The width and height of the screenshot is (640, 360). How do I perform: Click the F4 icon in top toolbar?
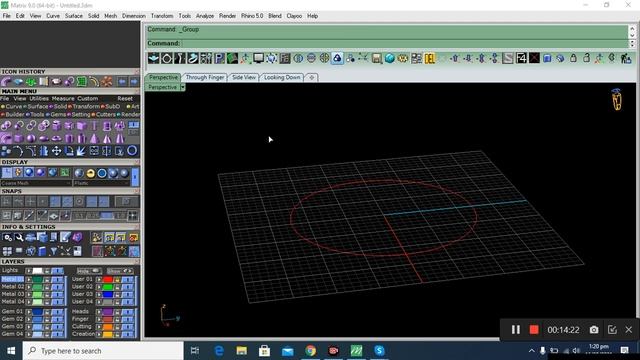521,58
